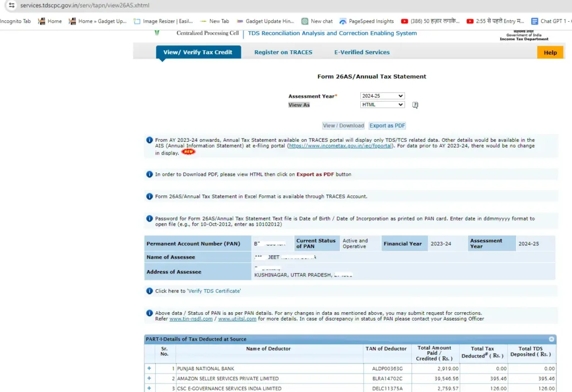Click the Help button

coord(550,52)
